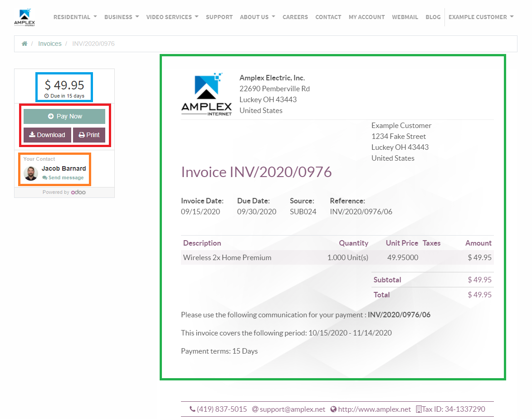Click the Tax ID: 34-1337290 text
Screen dimensions: 532x419
pos(454,409)
